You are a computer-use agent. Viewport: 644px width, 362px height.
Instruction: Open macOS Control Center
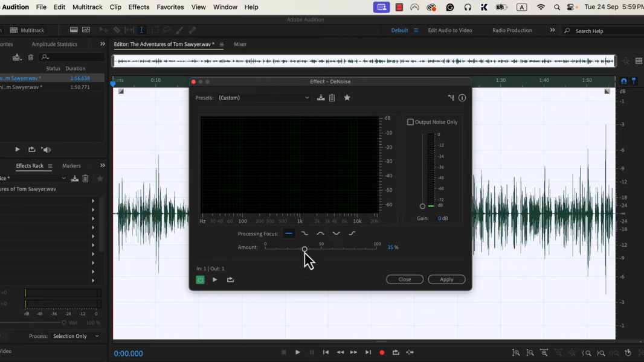(x=570, y=7)
